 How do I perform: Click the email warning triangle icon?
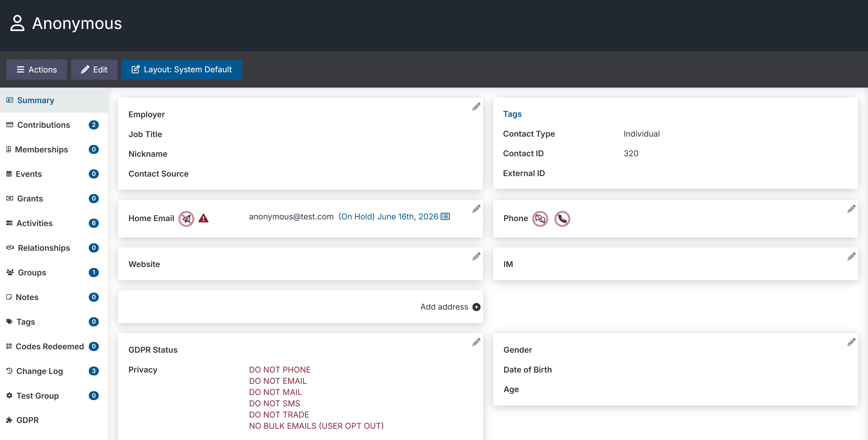click(x=204, y=218)
